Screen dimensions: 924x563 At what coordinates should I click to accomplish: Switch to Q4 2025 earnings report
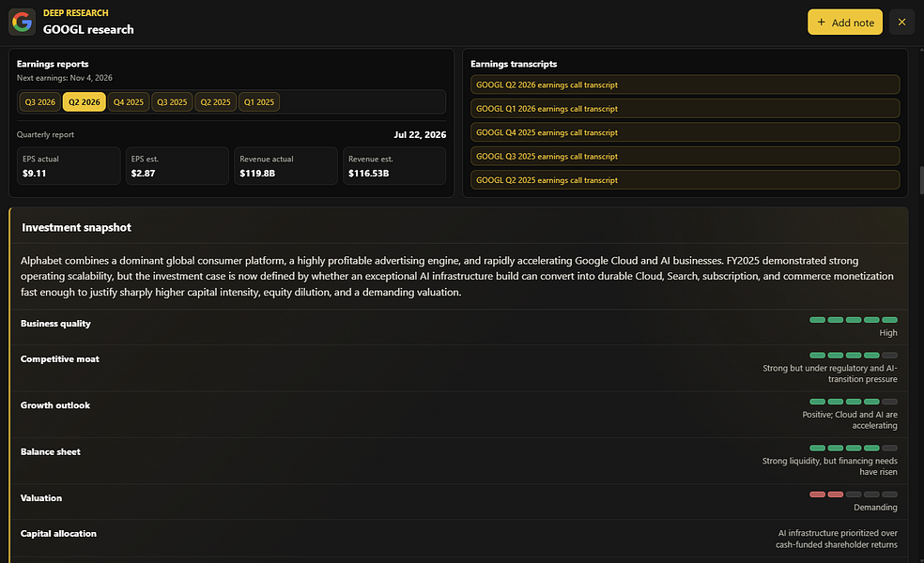(x=129, y=102)
